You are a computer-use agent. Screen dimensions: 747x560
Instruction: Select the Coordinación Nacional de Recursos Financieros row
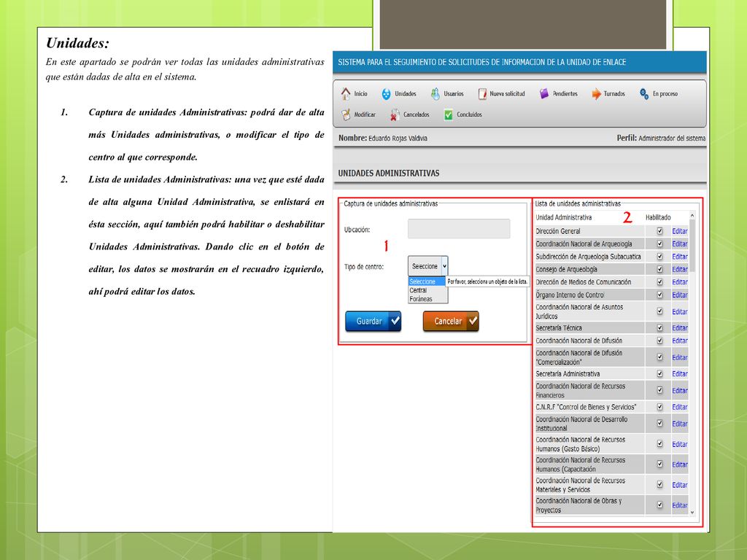[x=611, y=391]
